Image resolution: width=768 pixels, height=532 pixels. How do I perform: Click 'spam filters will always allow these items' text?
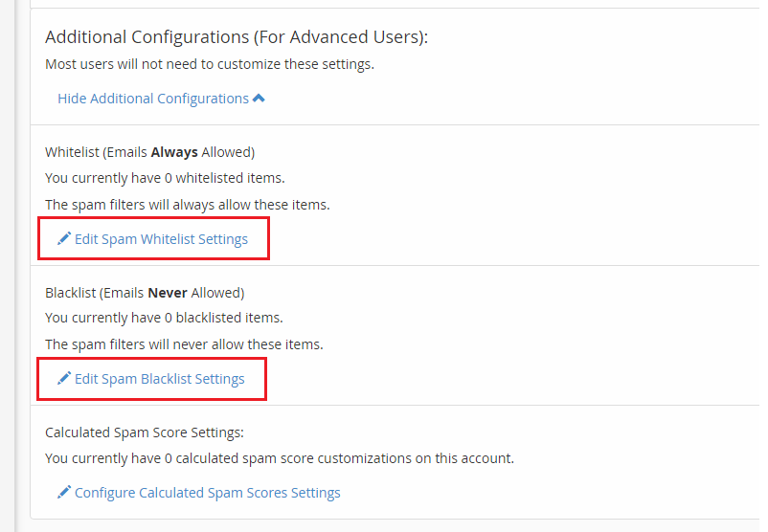(x=188, y=205)
